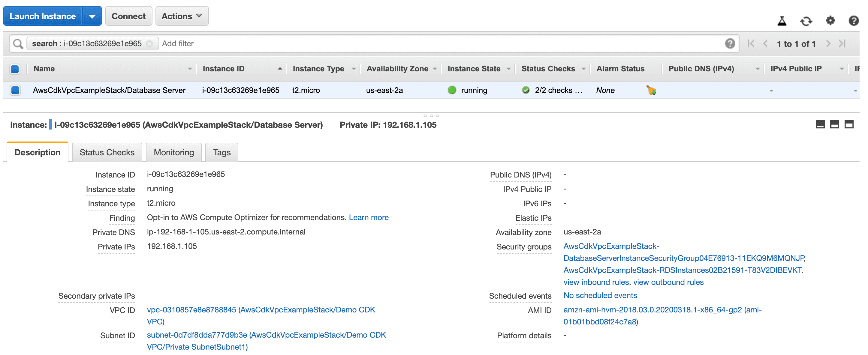Click the t2.micro cell in table row
The image size is (868, 355).
[x=306, y=90]
